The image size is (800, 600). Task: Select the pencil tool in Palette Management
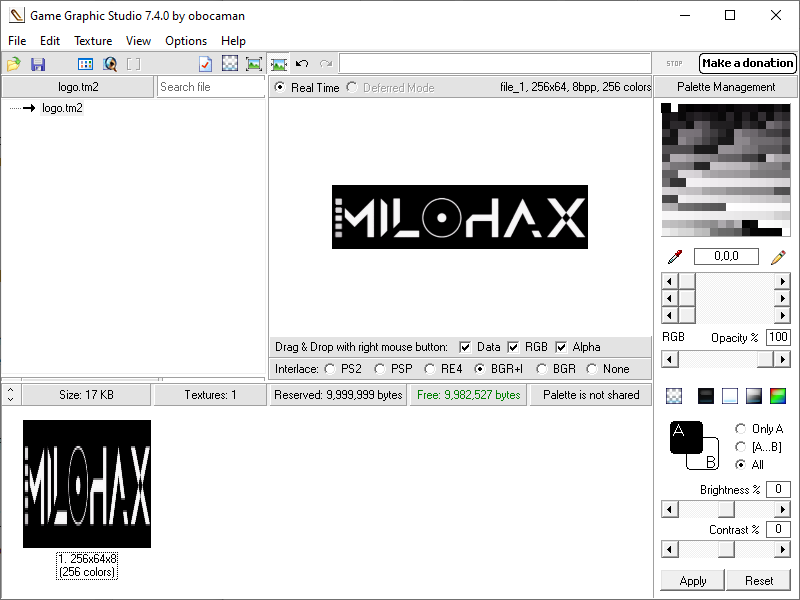tap(778, 257)
